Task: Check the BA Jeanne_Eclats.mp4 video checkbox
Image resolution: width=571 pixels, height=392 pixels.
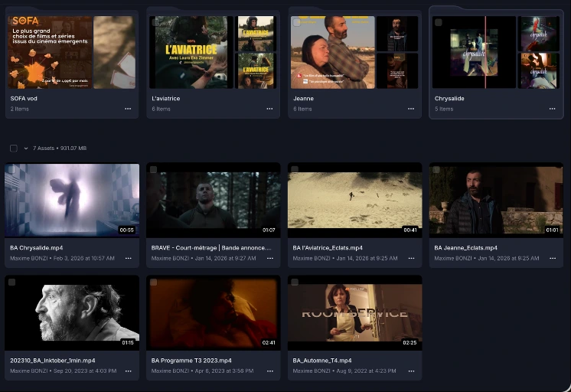Action: (x=436, y=169)
